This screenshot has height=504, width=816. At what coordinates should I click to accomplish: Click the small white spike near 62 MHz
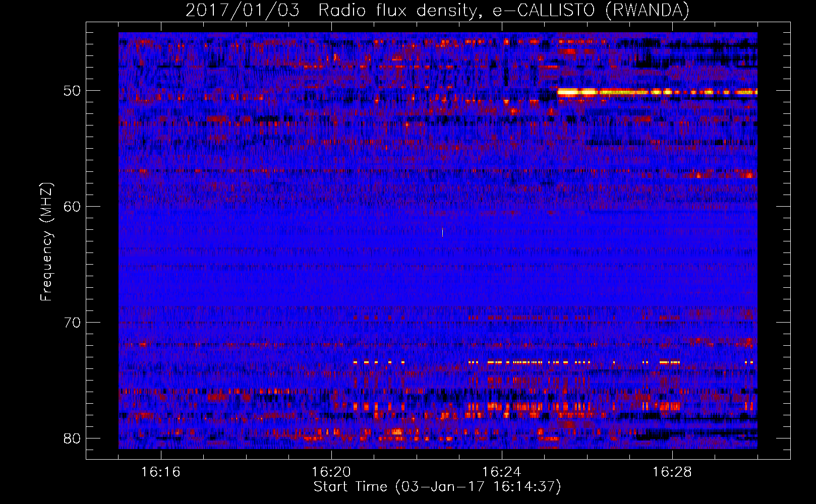pos(442,232)
